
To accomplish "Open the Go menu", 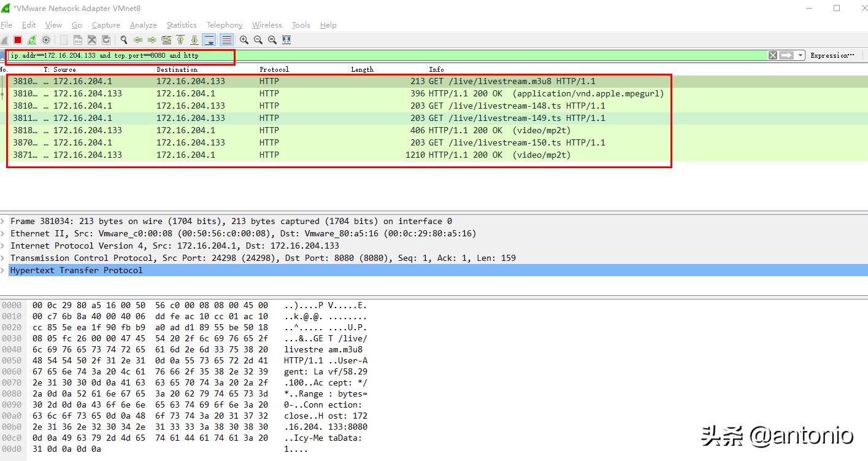I will [x=77, y=25].
